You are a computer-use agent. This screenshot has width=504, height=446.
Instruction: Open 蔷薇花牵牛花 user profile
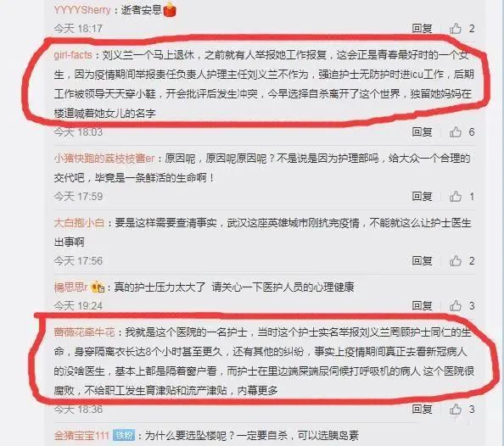coord(85,332)
